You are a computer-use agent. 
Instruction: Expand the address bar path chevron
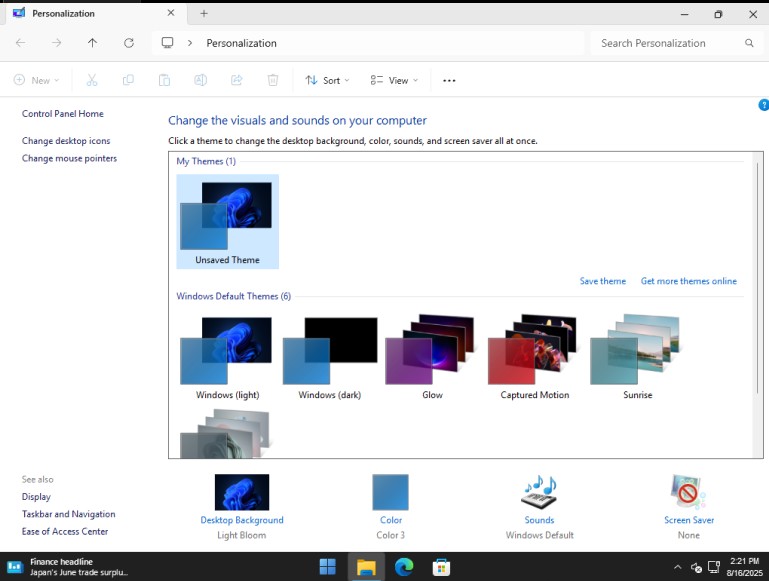click(x=190, y=43)
